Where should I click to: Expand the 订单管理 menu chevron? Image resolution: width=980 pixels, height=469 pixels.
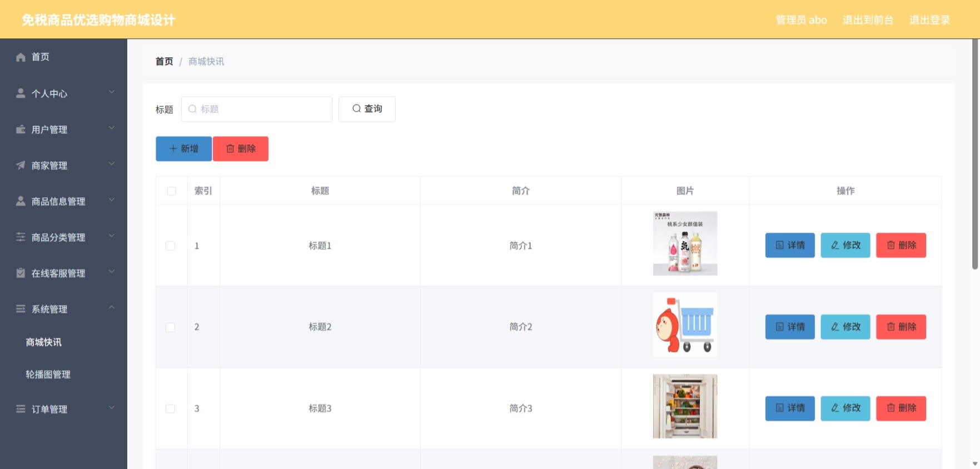click(x=112, y=407)
